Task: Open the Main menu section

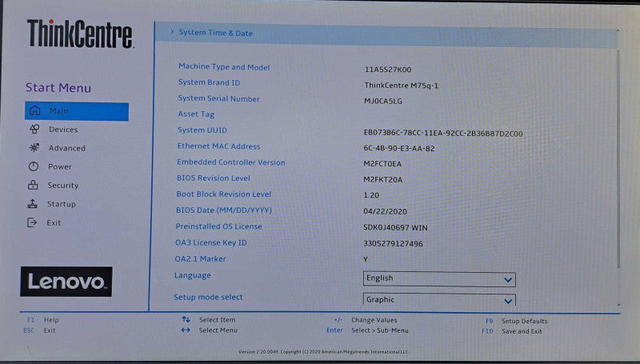Action: coord(77,111)
